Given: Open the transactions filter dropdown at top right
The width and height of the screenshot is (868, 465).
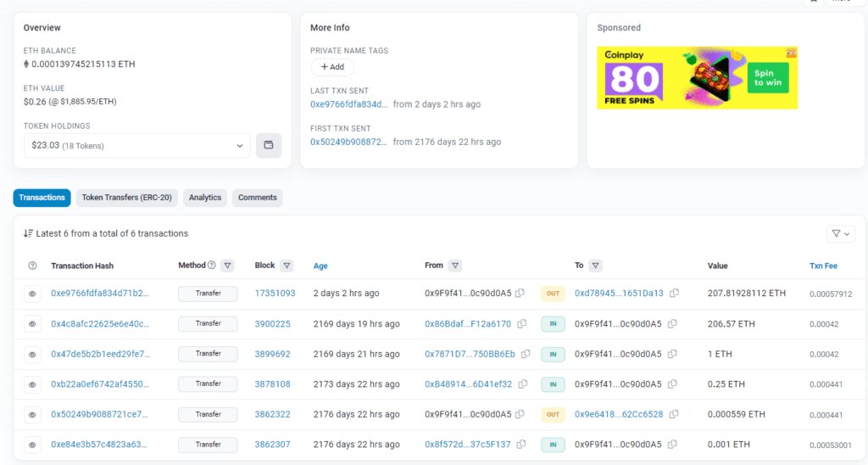Looking at the screenshot, I should point(840,233).
